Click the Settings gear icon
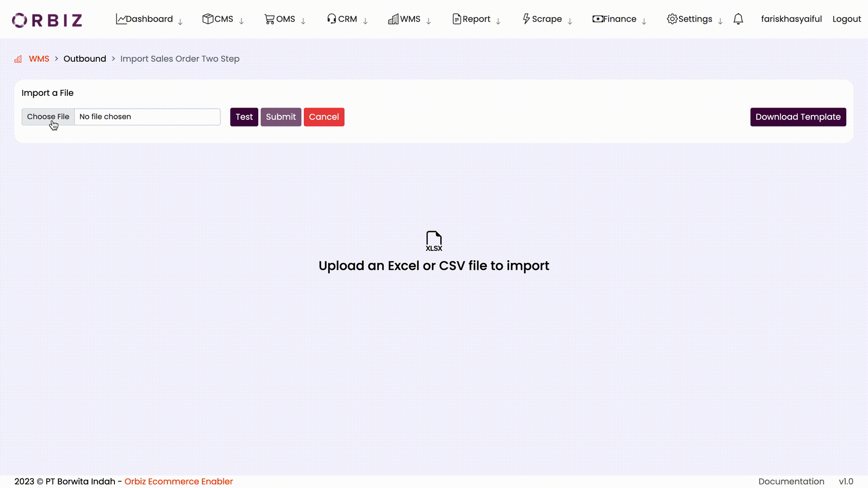The height and width of the screenshot is (488, 868). pos(671,19)
